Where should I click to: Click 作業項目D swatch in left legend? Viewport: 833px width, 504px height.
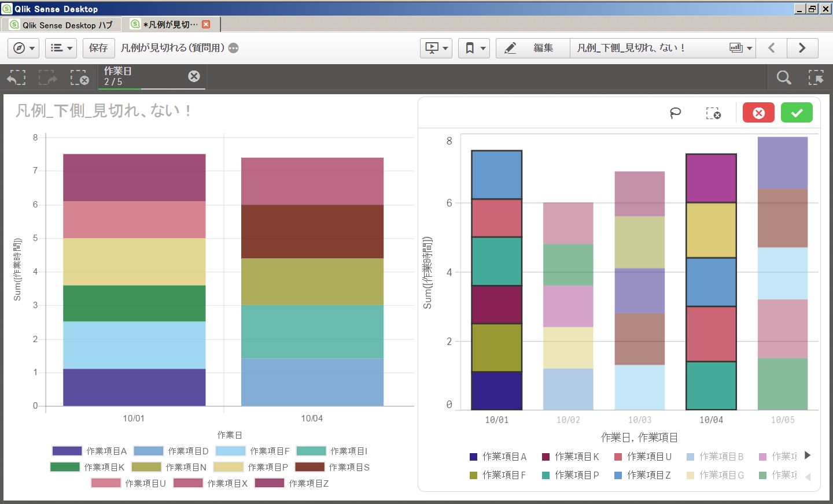(x=149, y=451)
